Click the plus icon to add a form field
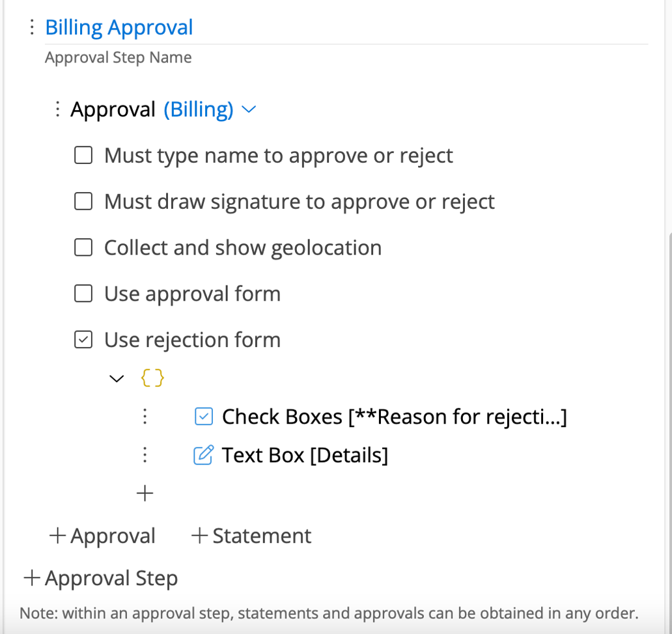The height and width of the screenshot is (634, 672). point(145,493)
